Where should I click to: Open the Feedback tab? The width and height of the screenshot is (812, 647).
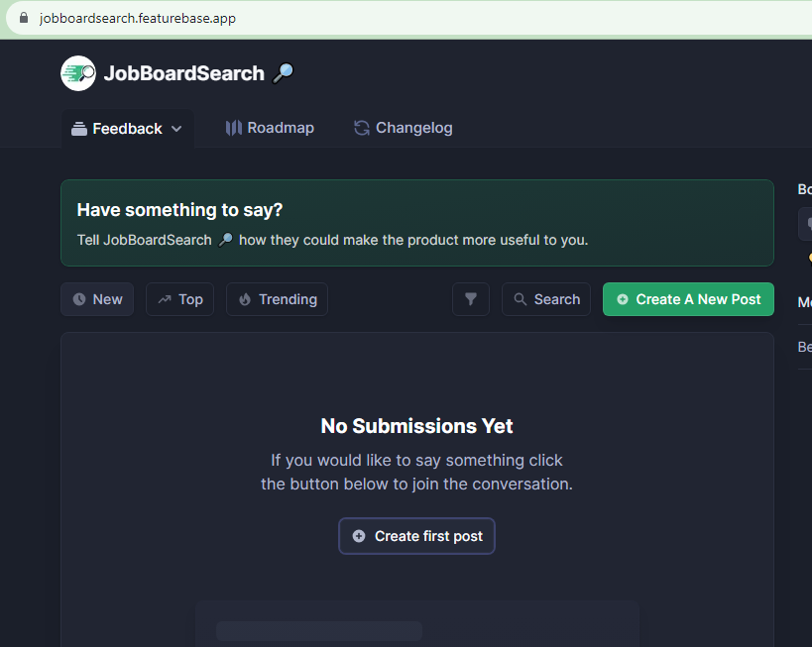coord(127,129)
